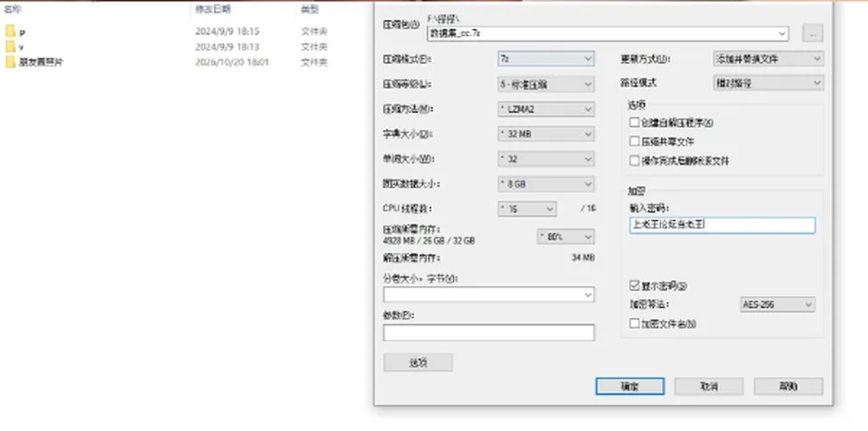
Task: Click the browse '...' button
Action: point(813,33)
